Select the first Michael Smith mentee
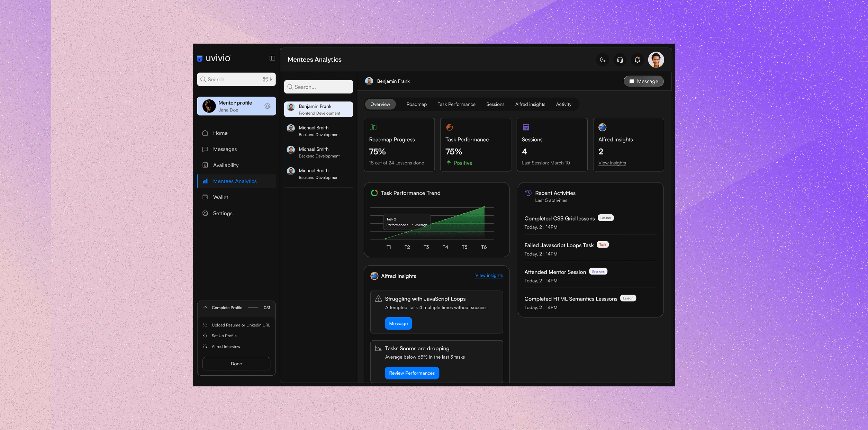 [318, 131]
